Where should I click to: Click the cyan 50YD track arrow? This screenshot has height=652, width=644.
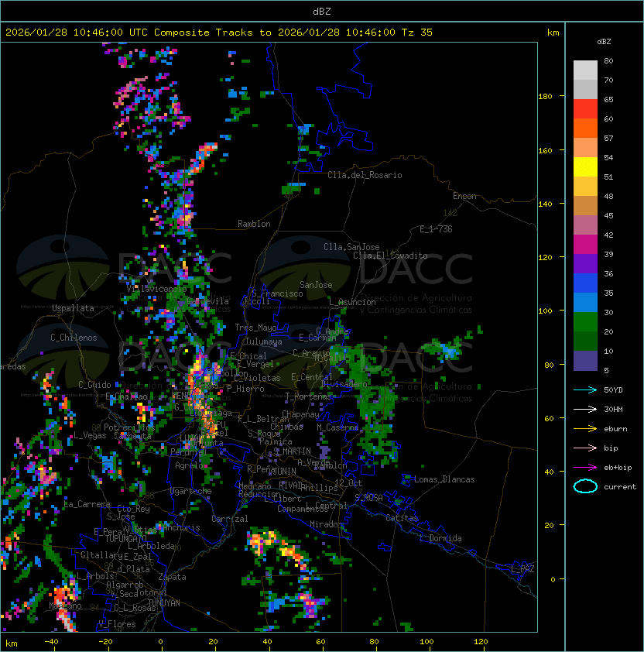click(585, 389)
